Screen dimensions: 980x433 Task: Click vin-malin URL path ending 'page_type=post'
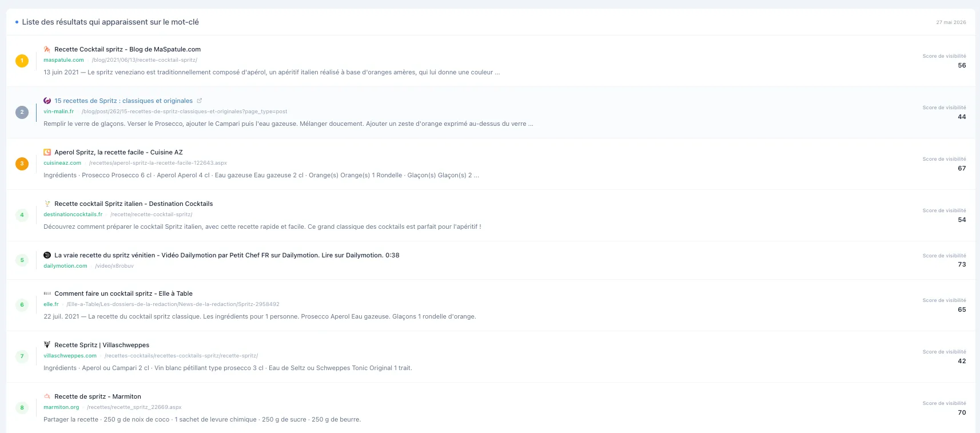coord(184,112)
